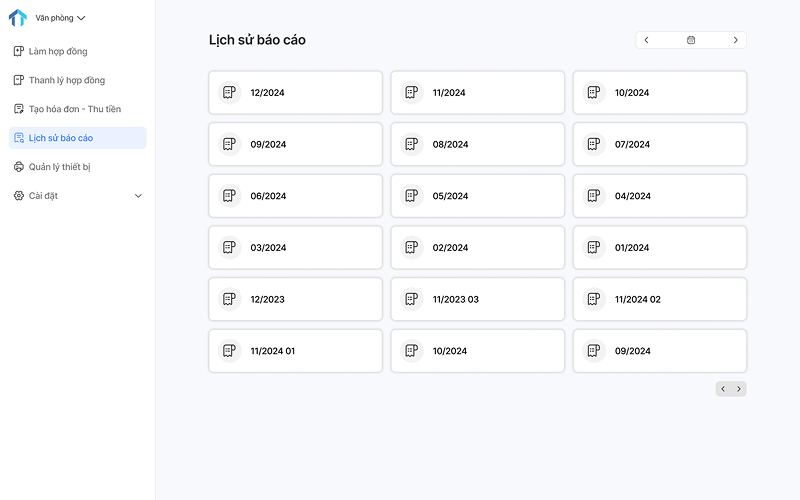
Task: Select Lịch sử báo cáo menu item
Action: [78, 138]
